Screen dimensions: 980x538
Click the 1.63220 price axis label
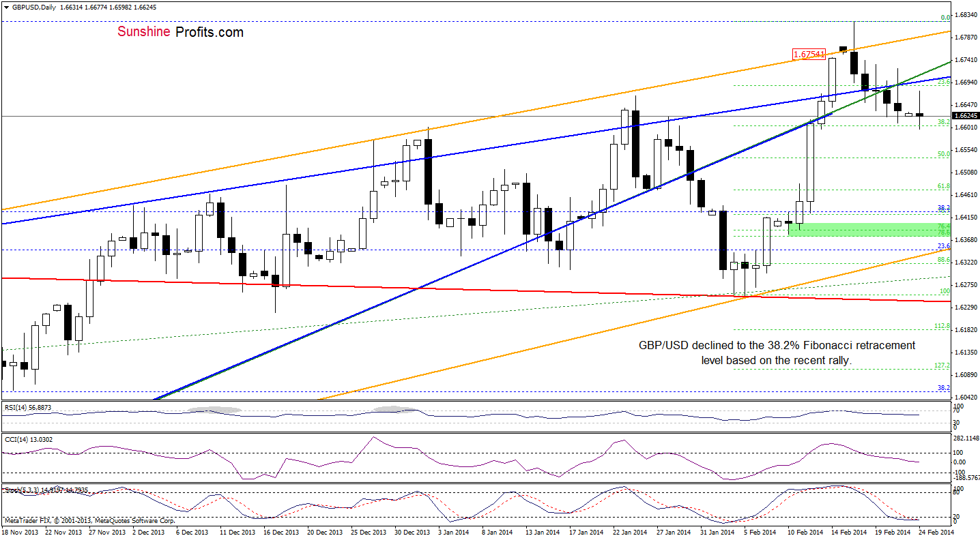click(966, 262)
